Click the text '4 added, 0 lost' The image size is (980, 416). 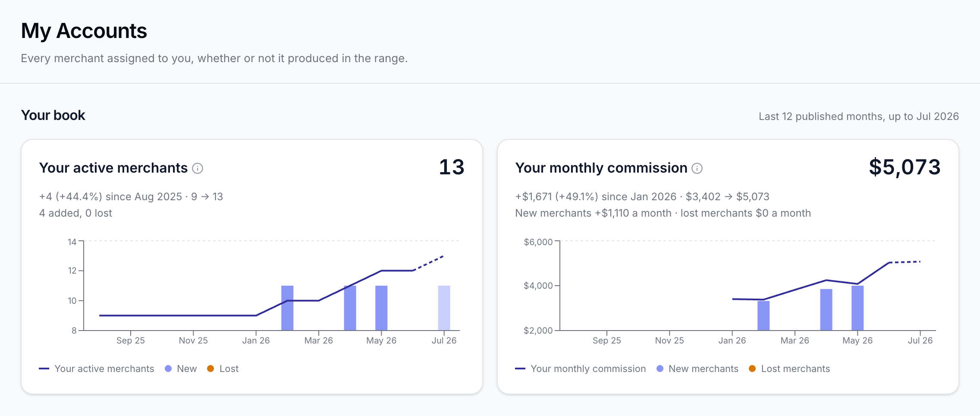(x=75, y=213)
